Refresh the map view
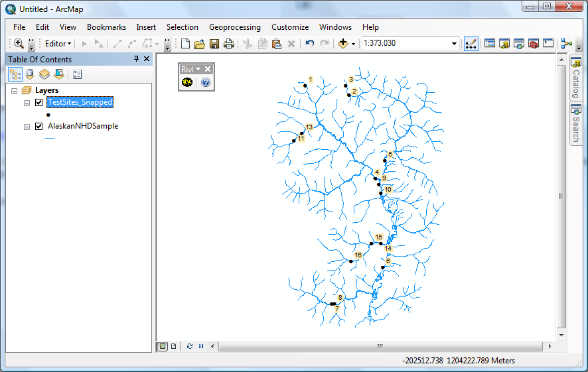The height and width of the screenshot is (372, 588). coord(190,346)
